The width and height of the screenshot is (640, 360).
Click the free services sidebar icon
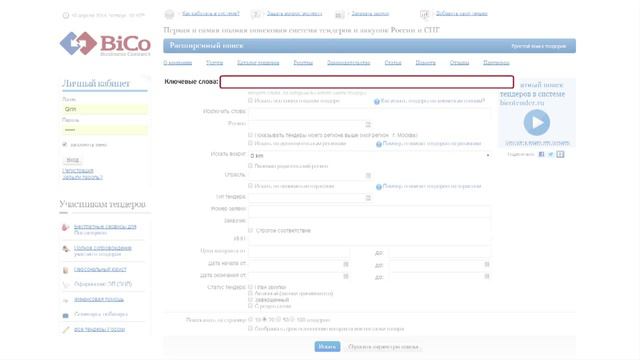tap(65, 227)
